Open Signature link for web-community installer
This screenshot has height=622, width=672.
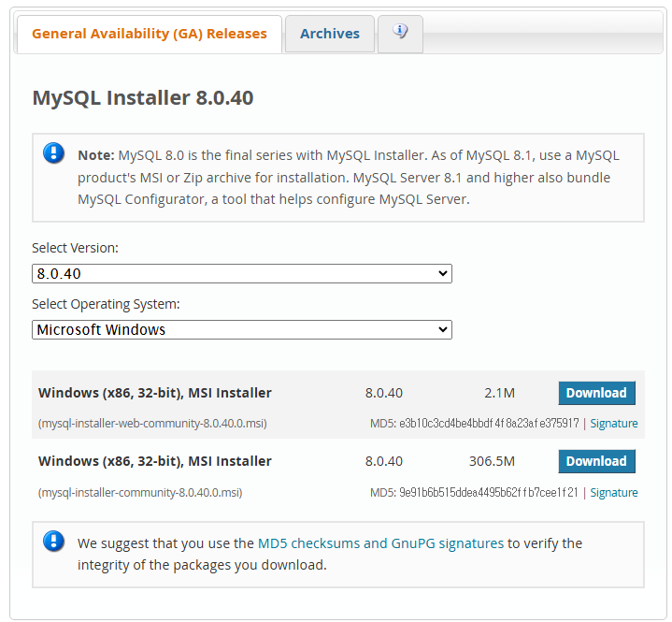[x=614, y=424]
